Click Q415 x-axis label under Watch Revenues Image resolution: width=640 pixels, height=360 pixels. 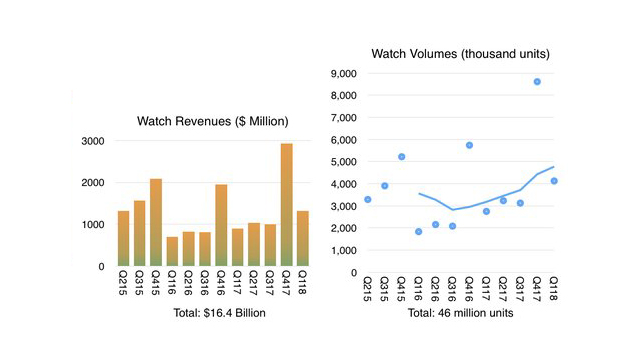156,282
